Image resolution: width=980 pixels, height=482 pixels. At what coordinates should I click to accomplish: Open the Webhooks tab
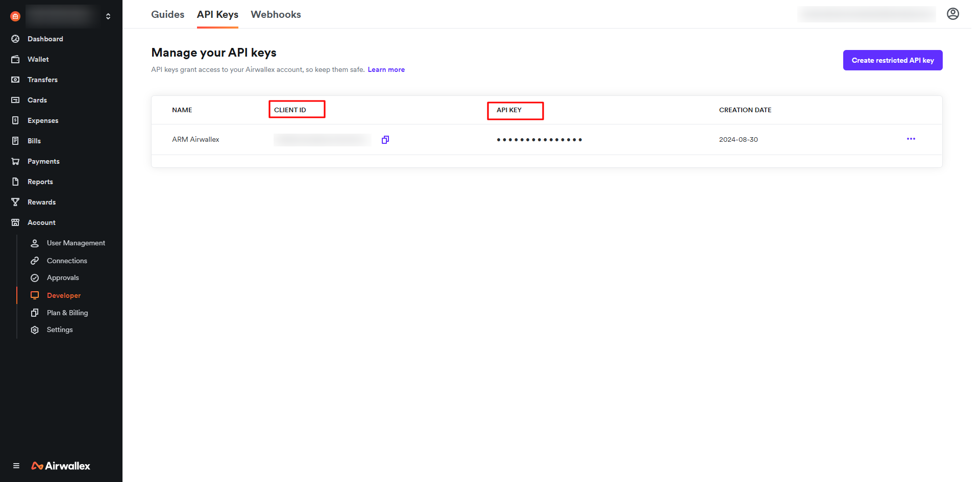click(276, 14)
